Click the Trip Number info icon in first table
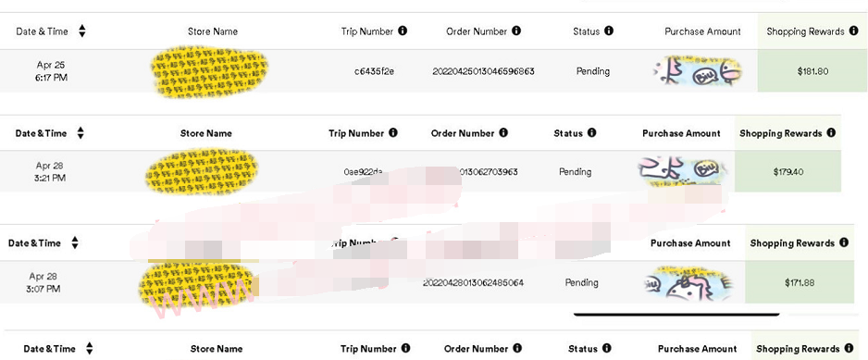Viewport: 868px width, 360px height. [x=403, y=31]
